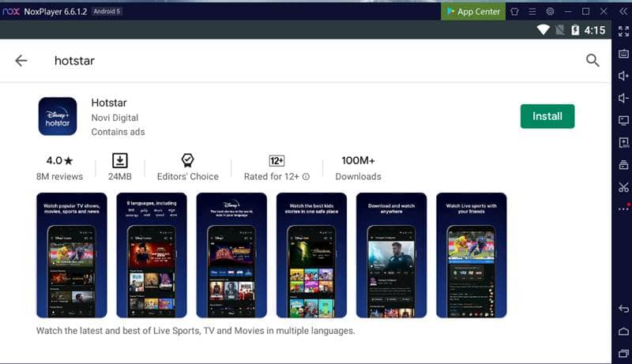Click the Wi-Fi status icon
This screenshot has height=364, width=632.
click(543, 30)
